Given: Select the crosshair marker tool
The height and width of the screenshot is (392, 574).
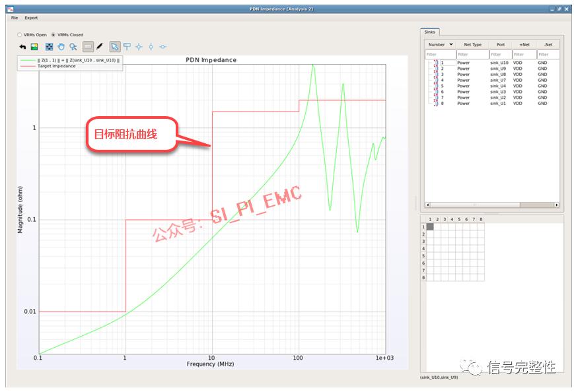Looking at the screenshot, I should point(139,47).
